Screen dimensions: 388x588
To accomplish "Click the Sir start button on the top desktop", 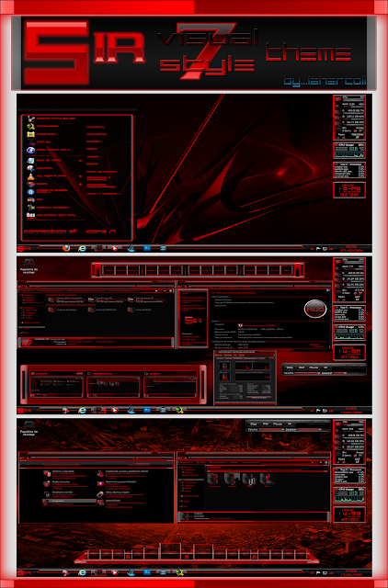I will pyautogui.click(x=24, y=249).
